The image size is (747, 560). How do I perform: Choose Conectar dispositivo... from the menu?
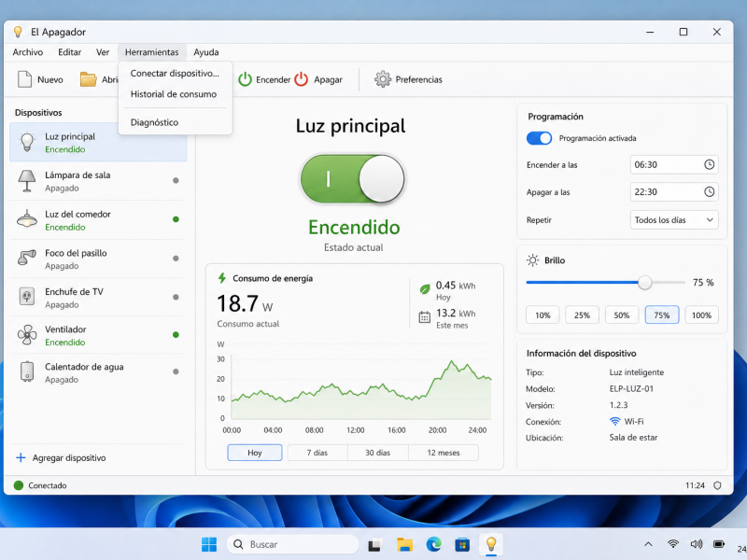coord(175,74)
